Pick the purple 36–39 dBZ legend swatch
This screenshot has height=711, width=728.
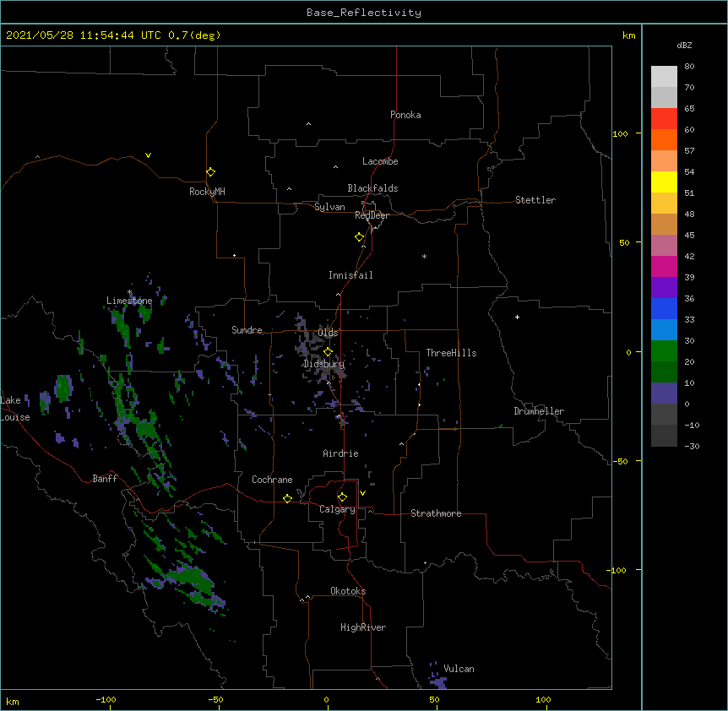pyautogui.click(x=664, y=287)
